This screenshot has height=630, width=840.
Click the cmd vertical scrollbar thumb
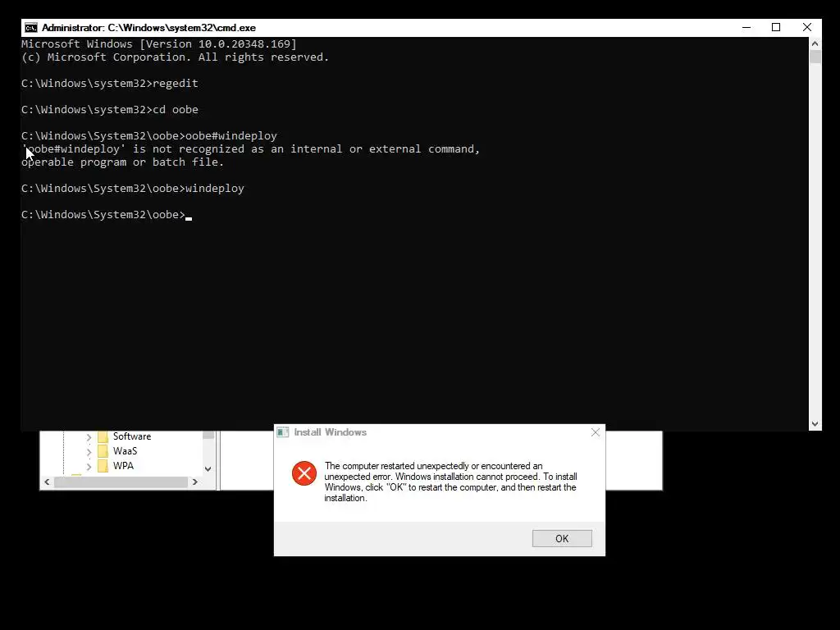[815, 57]
